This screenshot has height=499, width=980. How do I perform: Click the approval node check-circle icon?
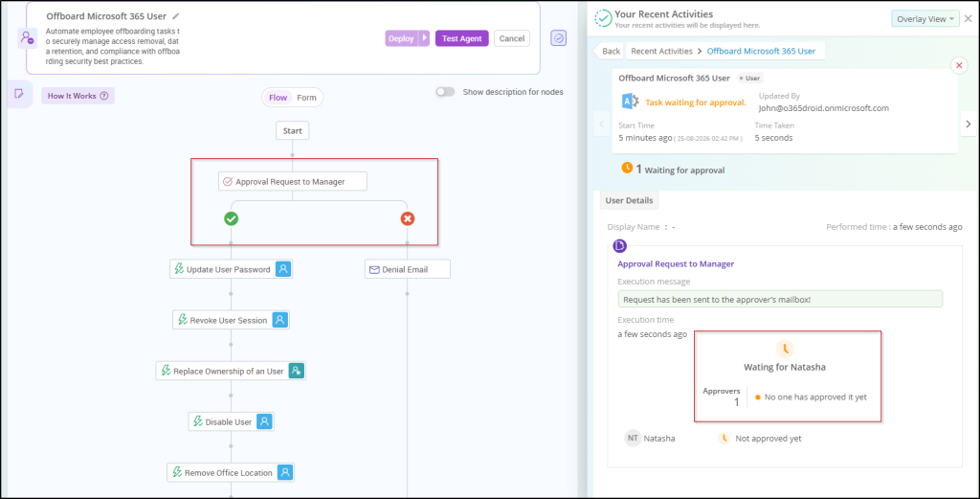[x=228, y=182]
